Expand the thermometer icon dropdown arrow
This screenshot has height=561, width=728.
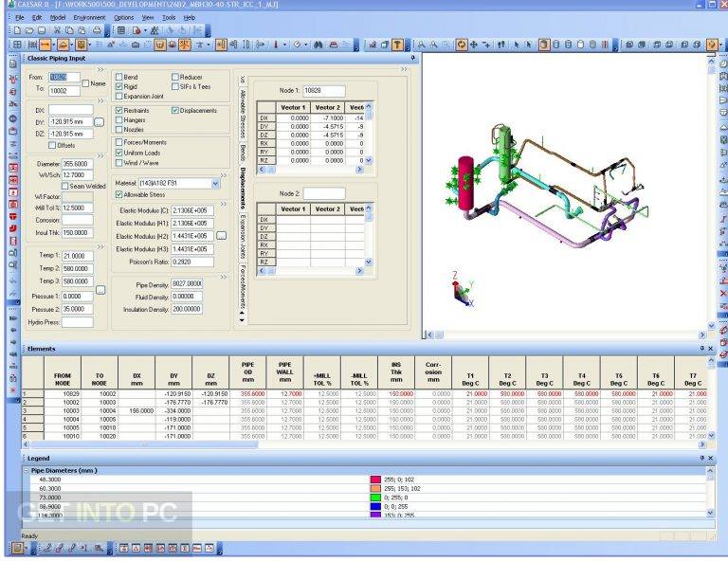[x=284, y=45]
